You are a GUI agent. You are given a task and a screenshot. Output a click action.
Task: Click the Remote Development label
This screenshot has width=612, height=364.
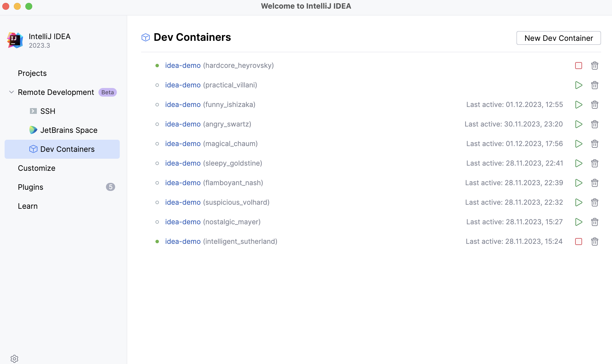(56, 92)
